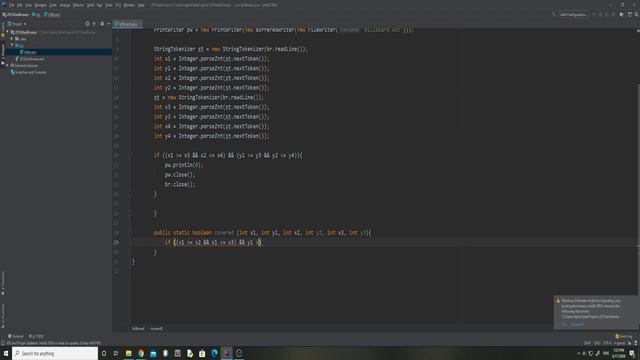Open the View menu
The height and width of the screenshot is (360, 640).
point(28,5)
